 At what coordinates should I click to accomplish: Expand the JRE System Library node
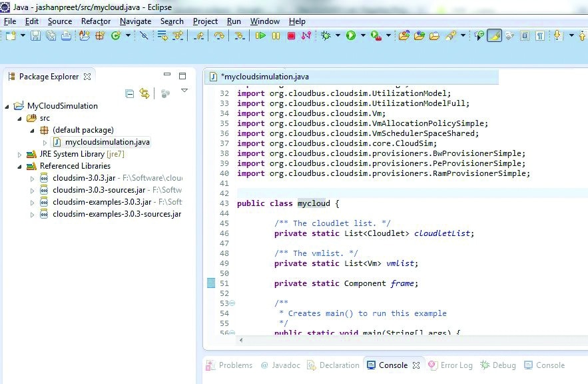20,155
